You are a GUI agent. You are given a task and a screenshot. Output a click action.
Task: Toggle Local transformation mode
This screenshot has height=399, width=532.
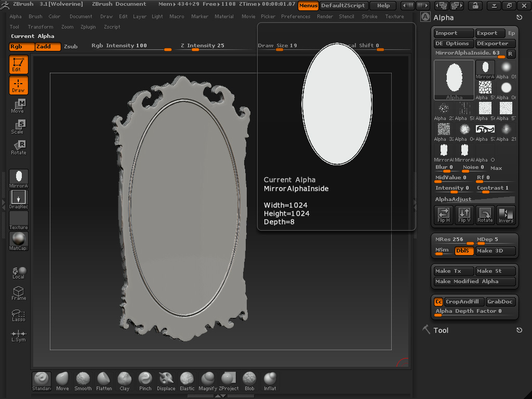18,273
